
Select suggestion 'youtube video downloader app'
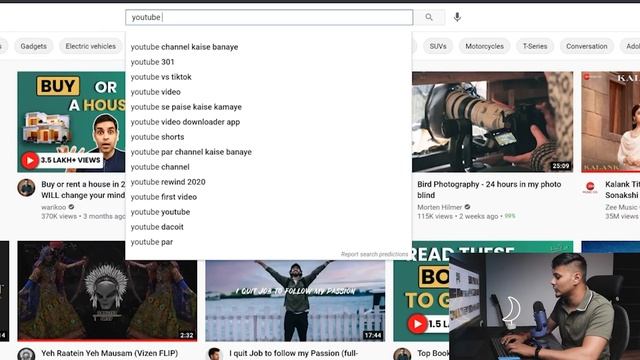click(268, 122)
